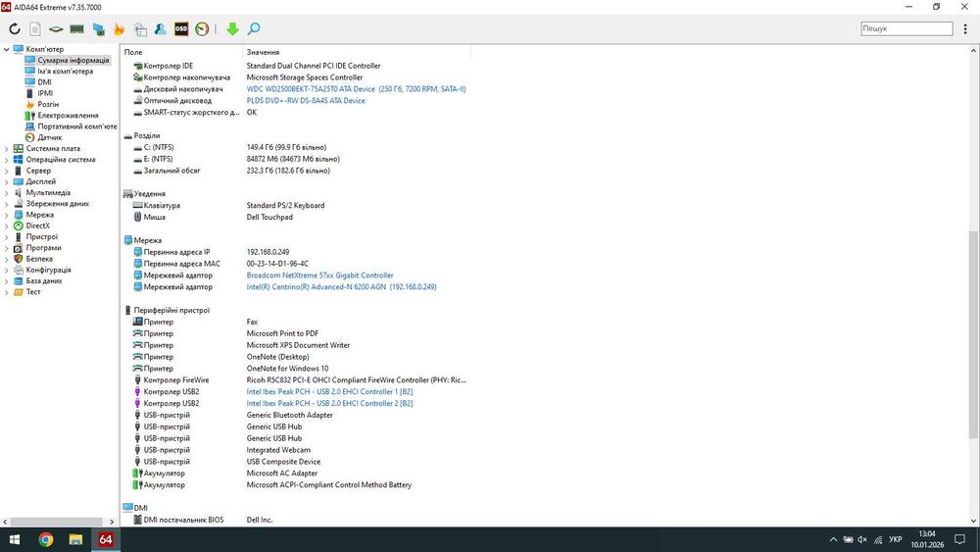
Task: Open USB 2.0 EHCI Controller 1 link
Action: coord(329,392)
